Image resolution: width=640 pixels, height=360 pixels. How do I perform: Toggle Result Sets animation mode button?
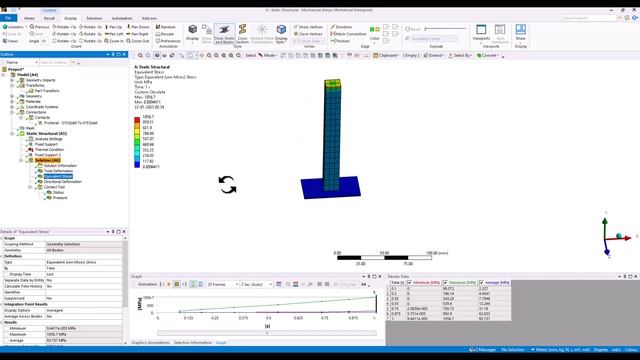click(x=200, y=284)
